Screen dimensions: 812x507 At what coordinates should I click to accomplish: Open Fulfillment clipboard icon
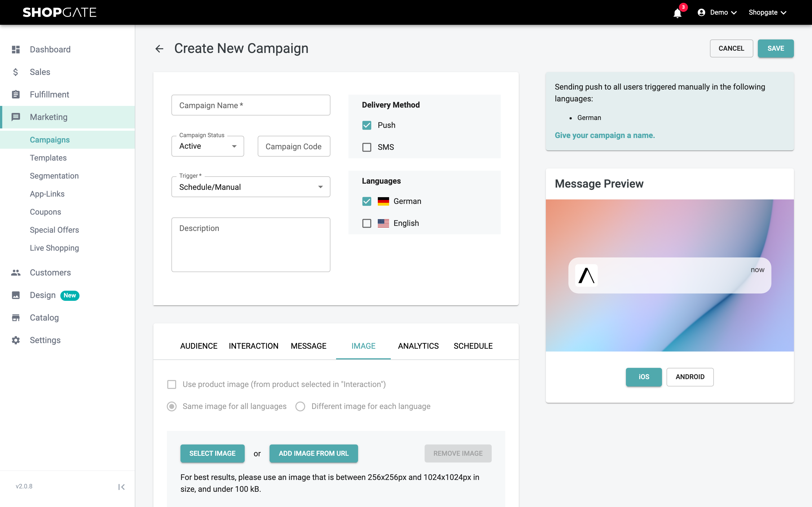(16, 94)
